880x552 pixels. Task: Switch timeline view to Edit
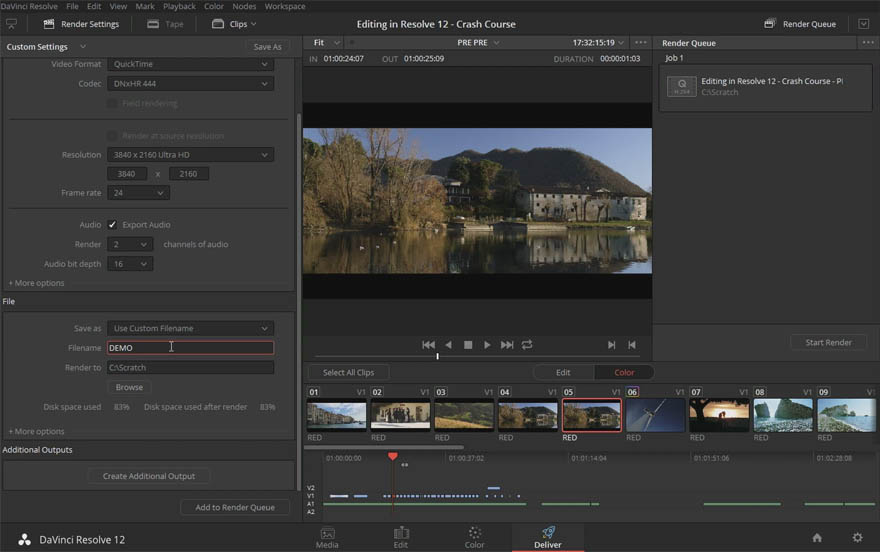(x=563, y=372)
